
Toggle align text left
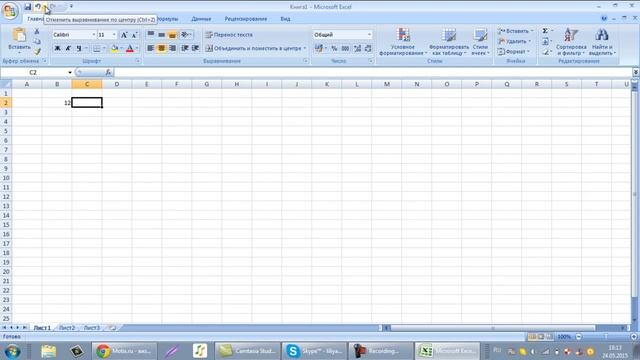pos(151,48)
